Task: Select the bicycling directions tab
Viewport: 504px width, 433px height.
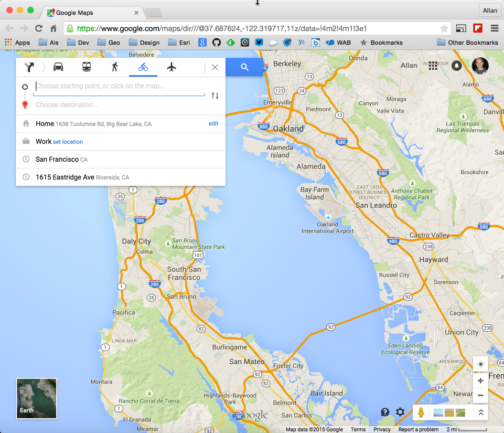Action: click(143, 67)
